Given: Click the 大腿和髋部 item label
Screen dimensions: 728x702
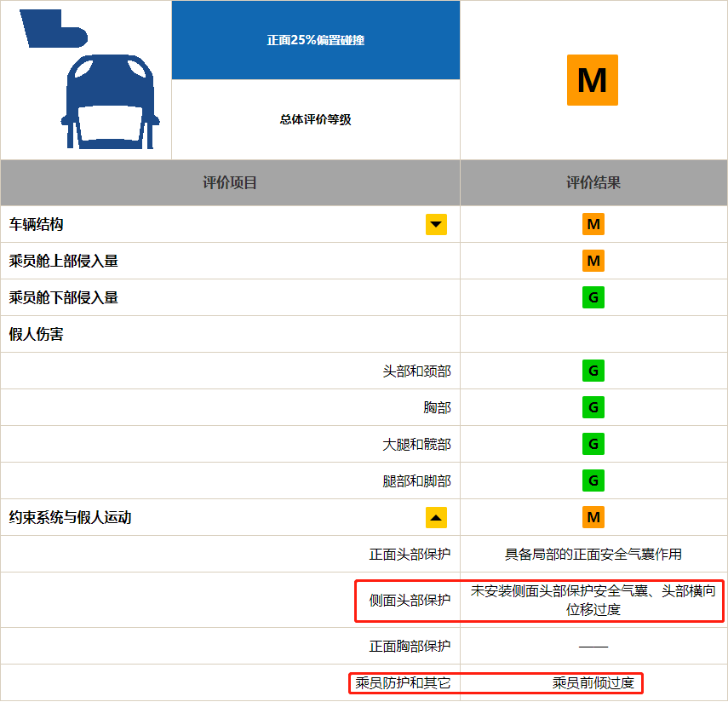Looking at the screenshot, I should tap(417, 445).
